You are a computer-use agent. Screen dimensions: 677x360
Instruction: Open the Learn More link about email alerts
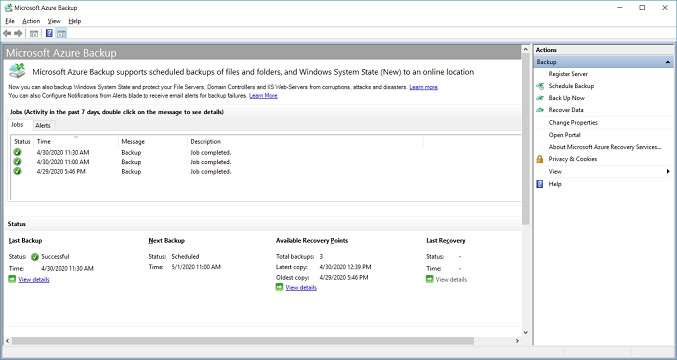[263, 95]
